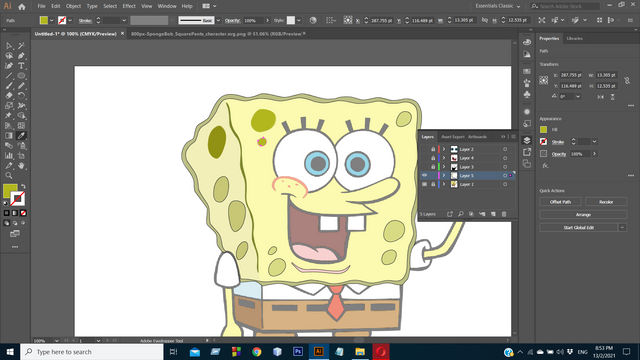Select the Magic Wand tool
Screen dimensions: 640x360
21,46
